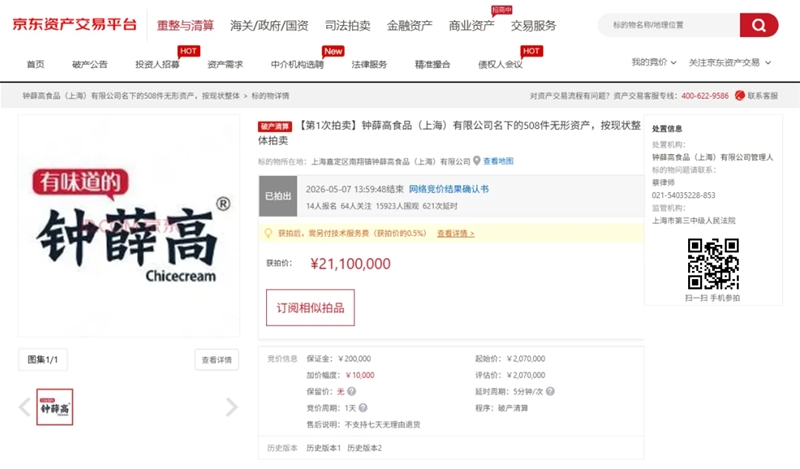Expand the 关注京东资产交易 dropdown

(730, 62)
